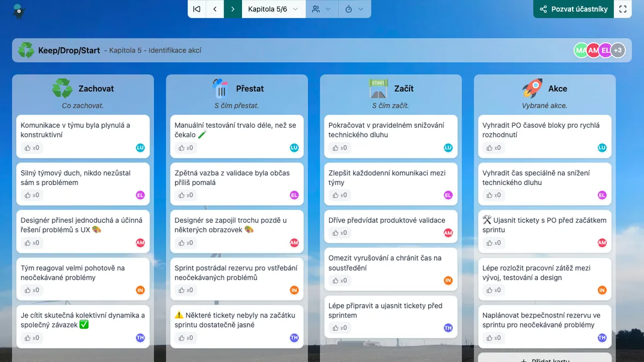Click the recycle icon in Keep/Drop/Start header
644x362 pixels.
pos(26,50)
